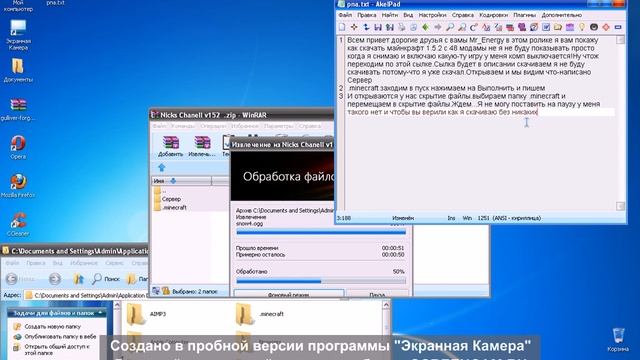
Task: Click pna.txt file on desktop
Action: (x=56, y=3)
